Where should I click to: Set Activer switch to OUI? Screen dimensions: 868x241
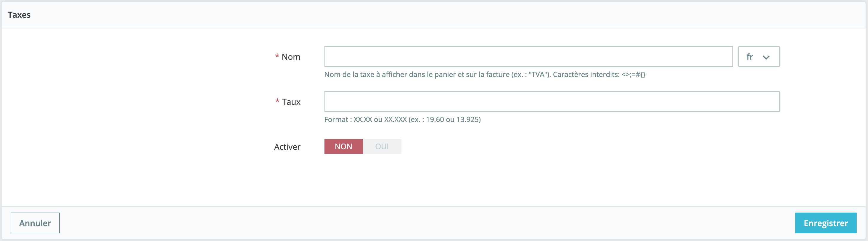[x=382, y=147]
